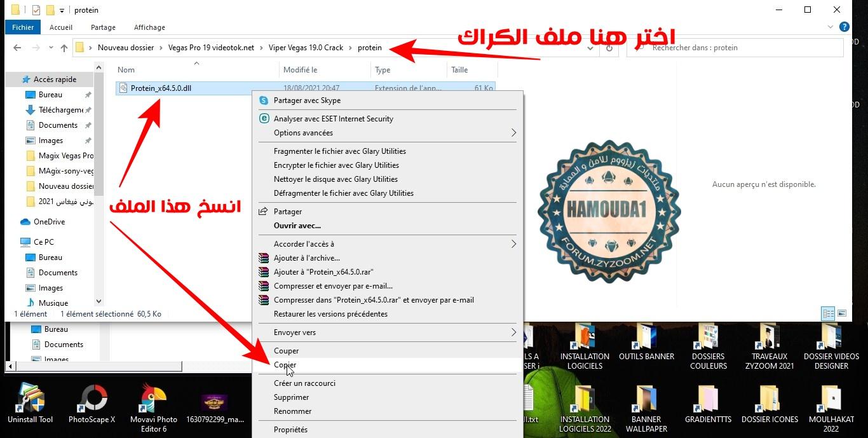Open Ce PC in the navigation pane
The height and width of the screenshot is (438, 868).
43,242
